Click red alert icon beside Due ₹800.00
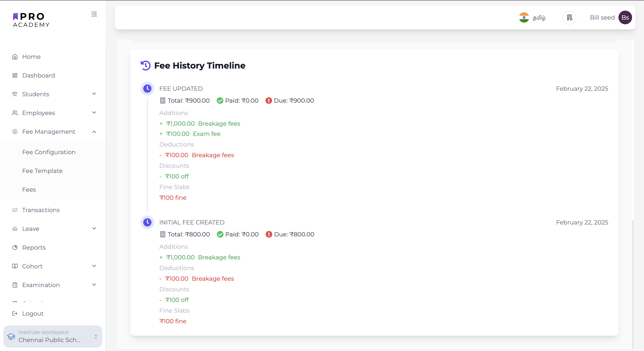This screenshot has height=351, width=644. [x=269, y=234]
